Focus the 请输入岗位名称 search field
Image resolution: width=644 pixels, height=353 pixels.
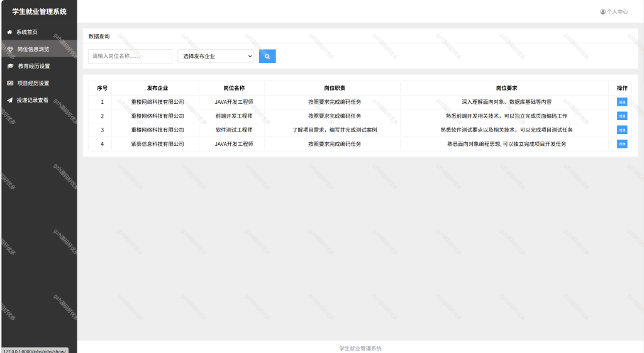130,56
